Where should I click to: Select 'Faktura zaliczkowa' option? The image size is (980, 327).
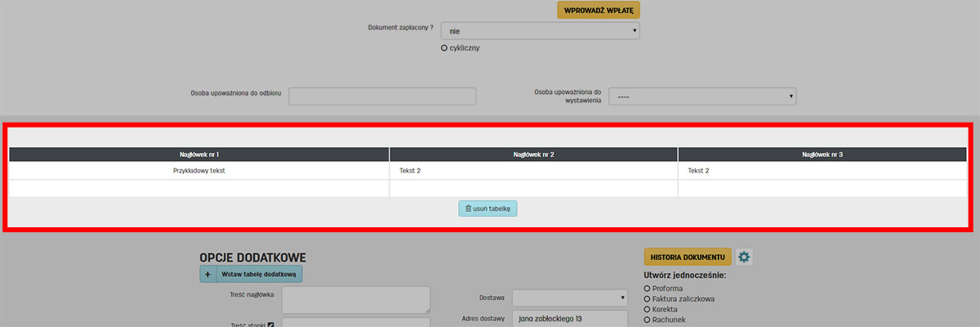647,299
